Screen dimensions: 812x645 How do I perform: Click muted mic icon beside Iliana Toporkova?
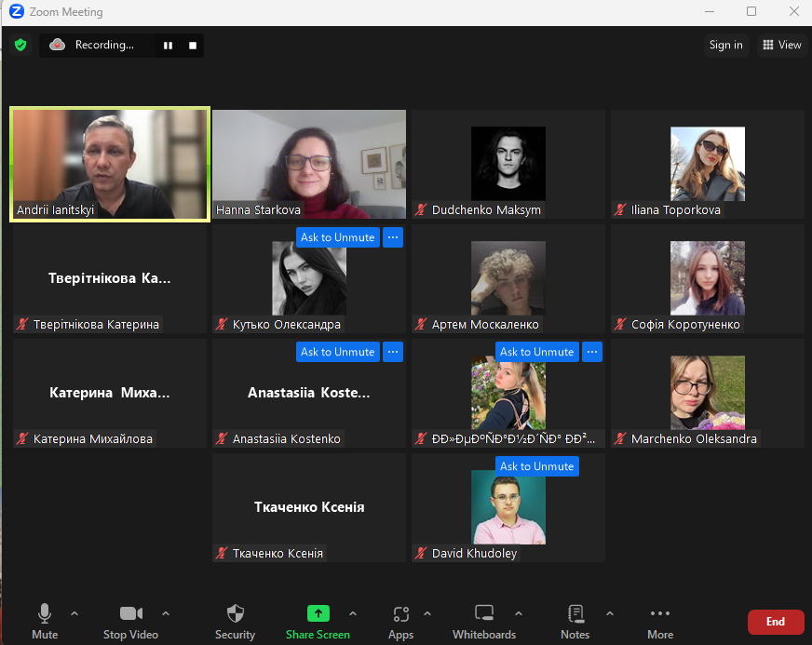[x=620, y=209]
